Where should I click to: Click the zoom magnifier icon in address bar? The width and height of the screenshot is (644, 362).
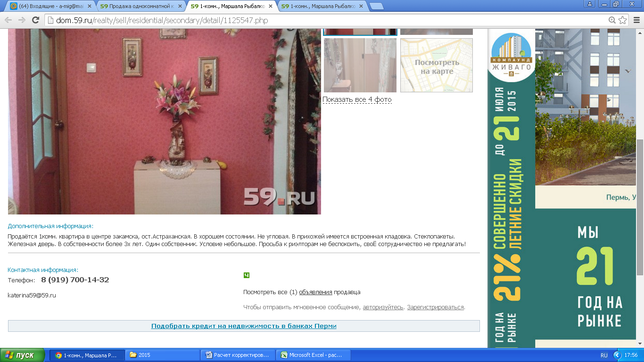[x=612, y=20]
